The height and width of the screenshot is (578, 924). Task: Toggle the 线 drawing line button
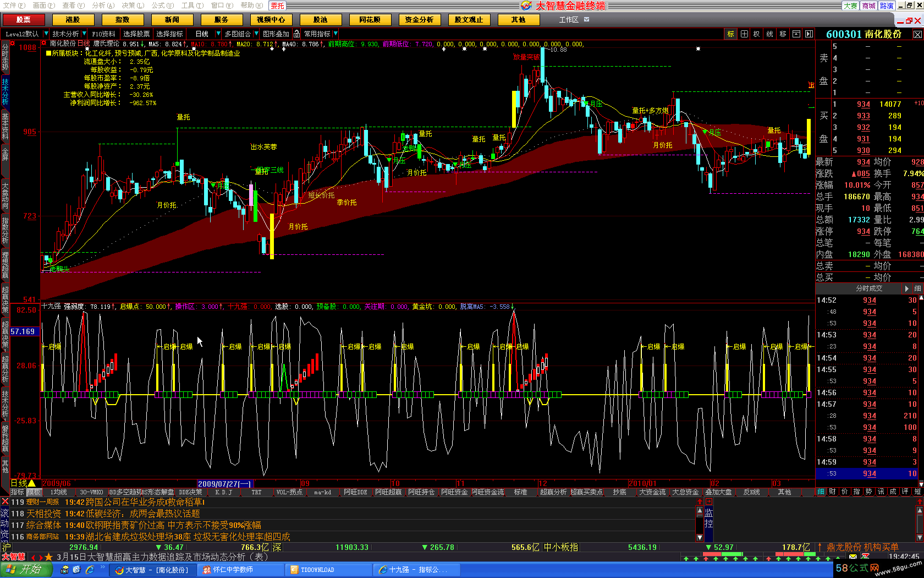[770, 34]
